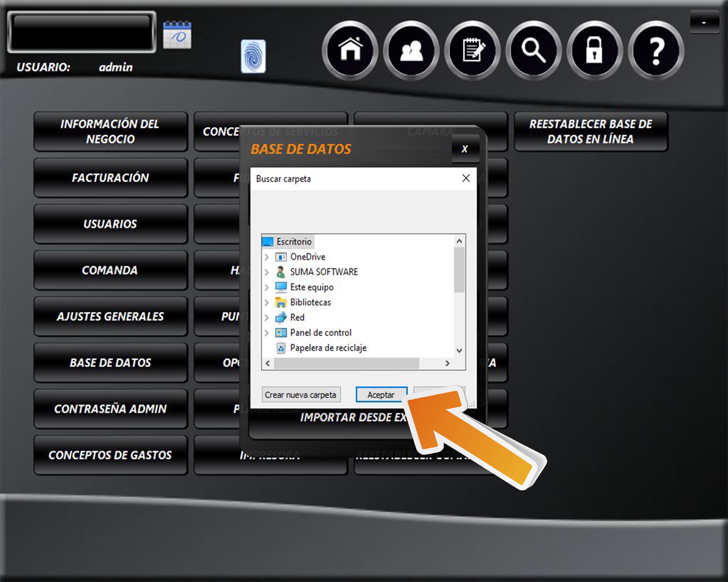Click the magnifying glass search icon
728x582 pixels.
[534, 50]
